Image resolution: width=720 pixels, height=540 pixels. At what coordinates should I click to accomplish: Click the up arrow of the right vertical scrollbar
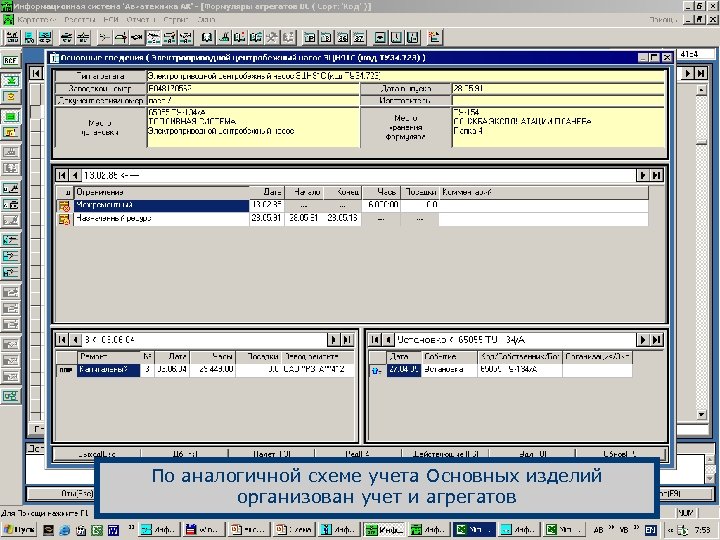click(701, 90)
